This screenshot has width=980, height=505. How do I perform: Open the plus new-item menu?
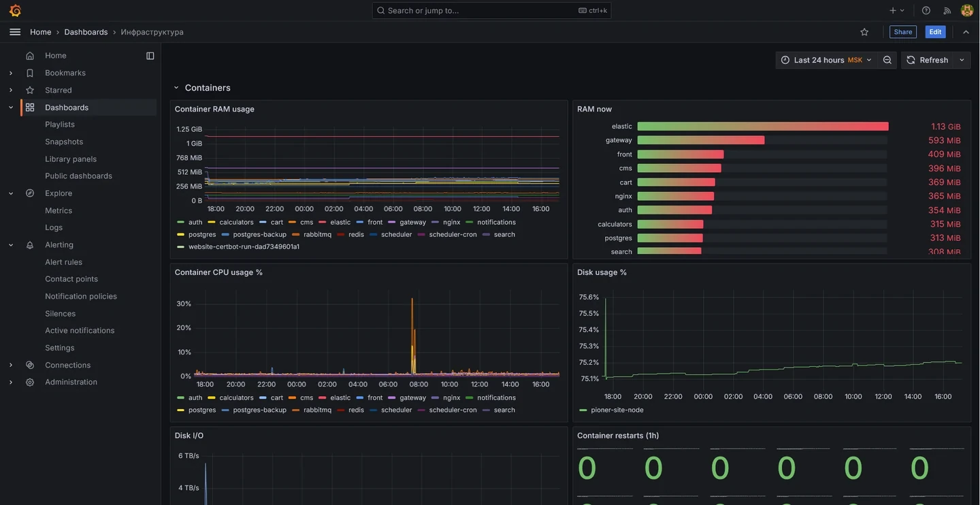(897, 10)
